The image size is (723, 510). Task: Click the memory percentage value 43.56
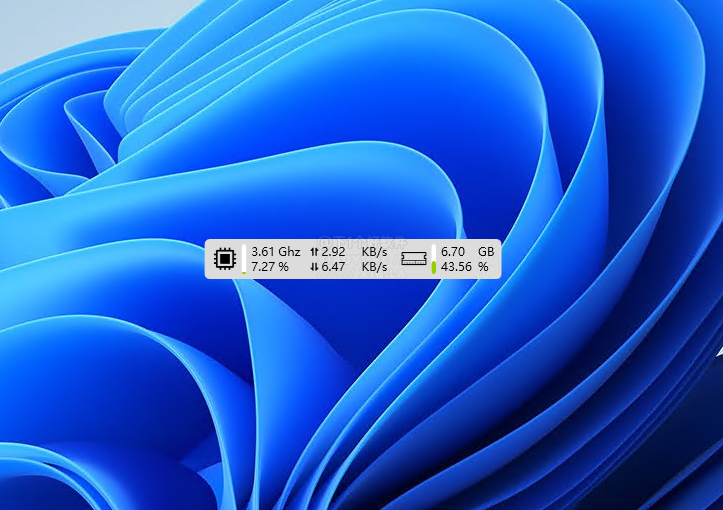(x=456, y=267)
